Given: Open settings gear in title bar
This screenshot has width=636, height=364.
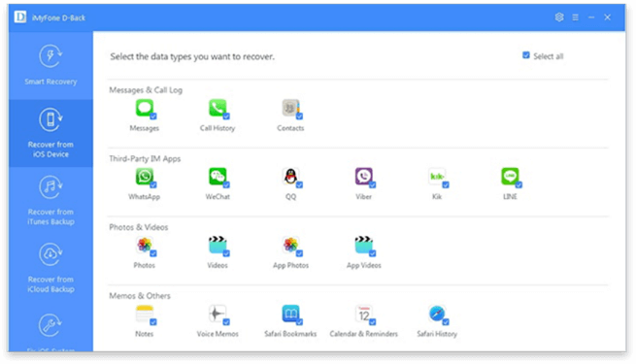Looking at the screenshot, I should click(559, 17).
